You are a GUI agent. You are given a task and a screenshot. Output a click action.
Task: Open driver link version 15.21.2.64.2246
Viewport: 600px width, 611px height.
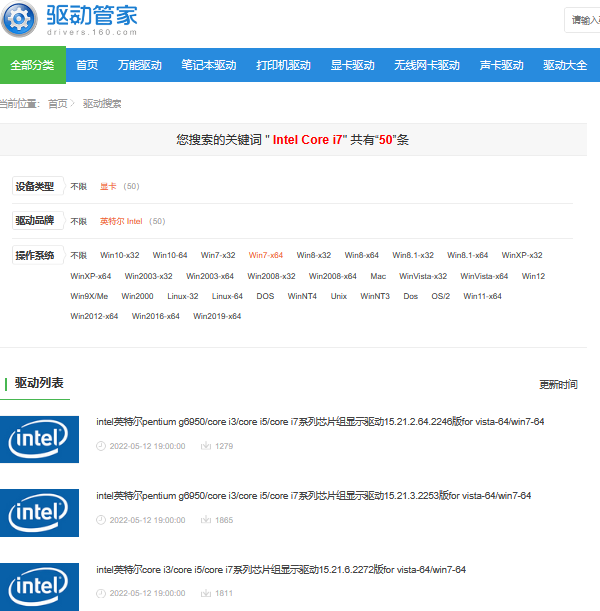(320, 422)
